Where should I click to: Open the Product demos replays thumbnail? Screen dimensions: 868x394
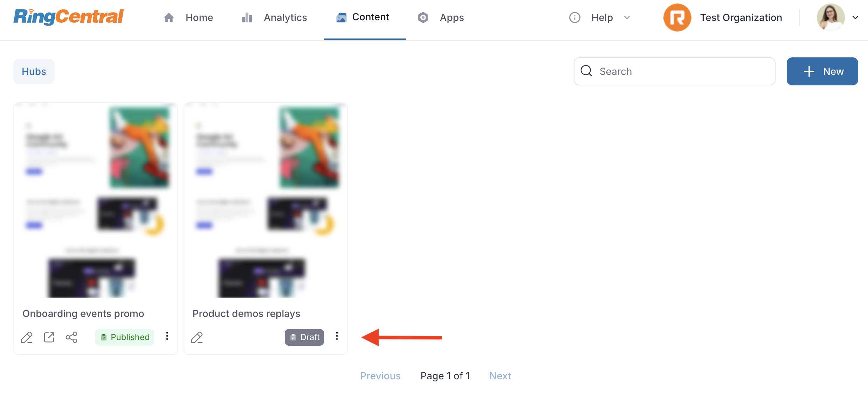[x=266, y=200]
